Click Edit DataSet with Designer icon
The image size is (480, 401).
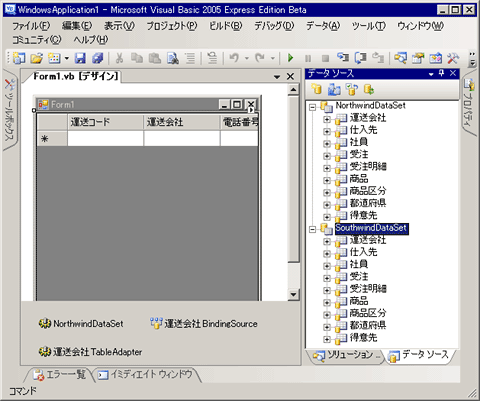[334, 89]
